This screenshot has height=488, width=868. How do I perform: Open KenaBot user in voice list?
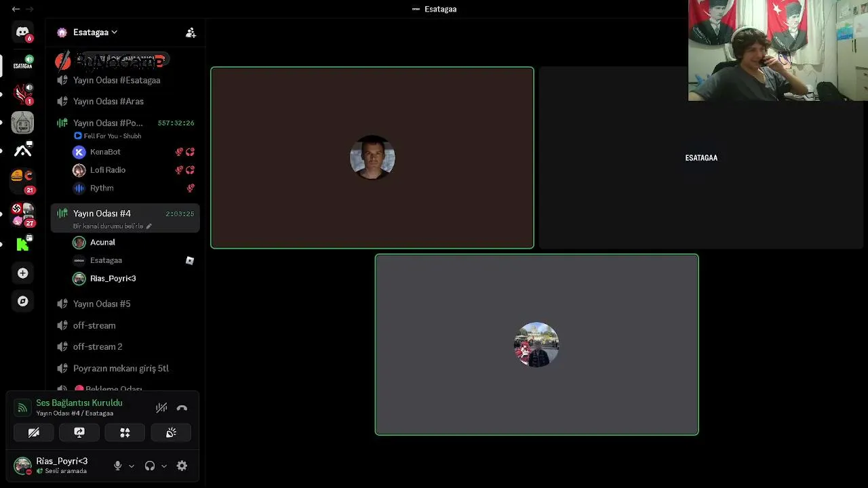tap(105, 152)
